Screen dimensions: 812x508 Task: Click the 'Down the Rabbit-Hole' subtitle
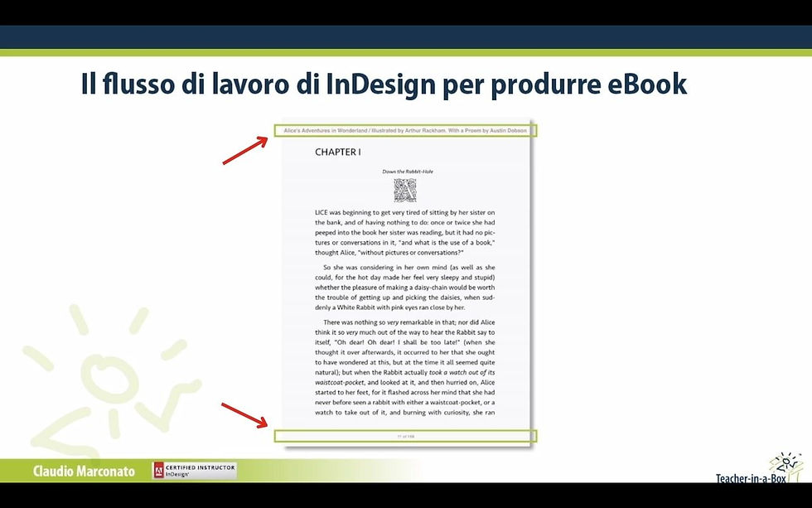click(408, 172)
